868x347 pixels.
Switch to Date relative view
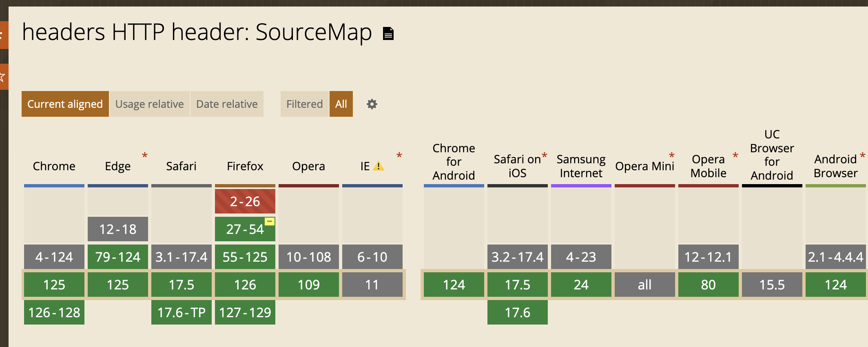[x=227, y=104]
